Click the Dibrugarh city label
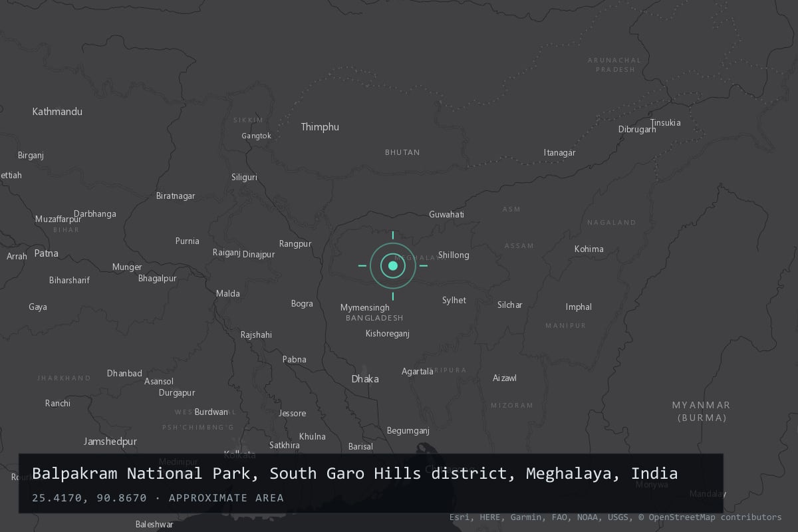The width and height of the screenshot is (798, 532). click(637, 130)
